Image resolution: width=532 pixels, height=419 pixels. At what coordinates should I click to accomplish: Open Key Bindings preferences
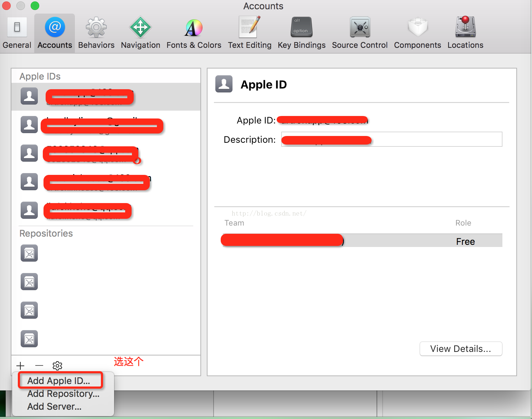[302, 33]
